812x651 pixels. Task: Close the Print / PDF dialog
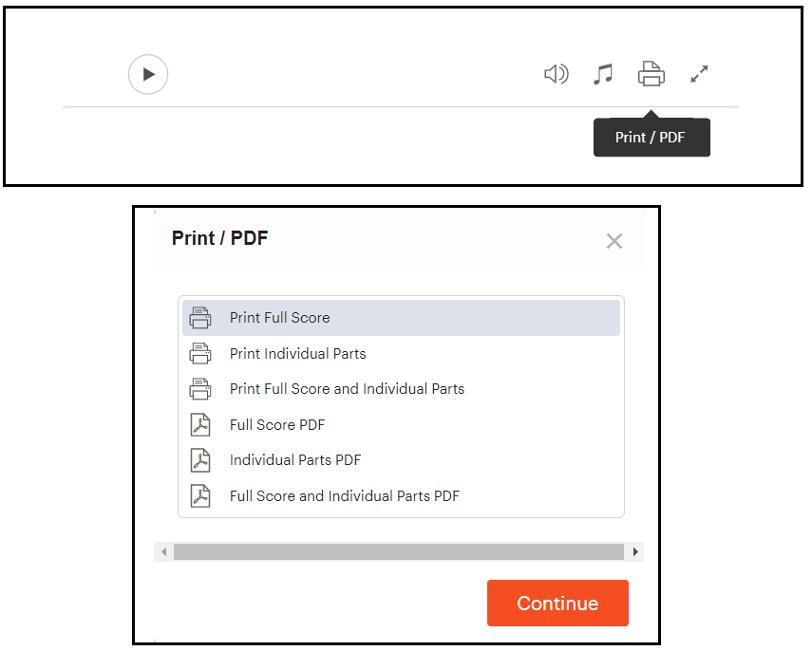pos(614,241)
